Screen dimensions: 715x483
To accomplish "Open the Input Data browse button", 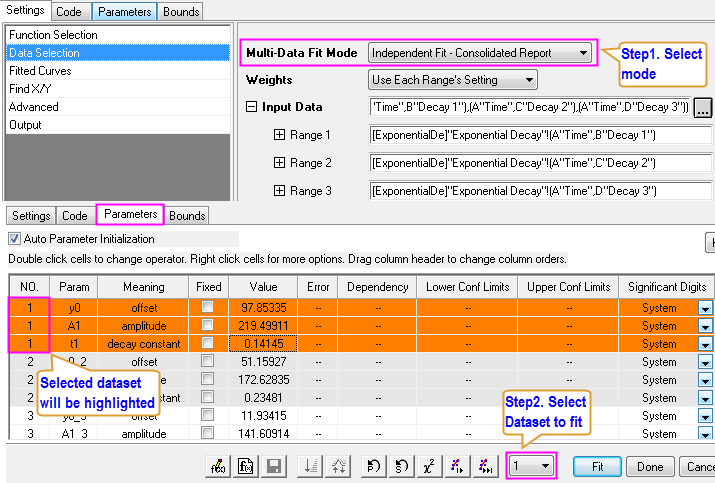I will click(703, 107).
